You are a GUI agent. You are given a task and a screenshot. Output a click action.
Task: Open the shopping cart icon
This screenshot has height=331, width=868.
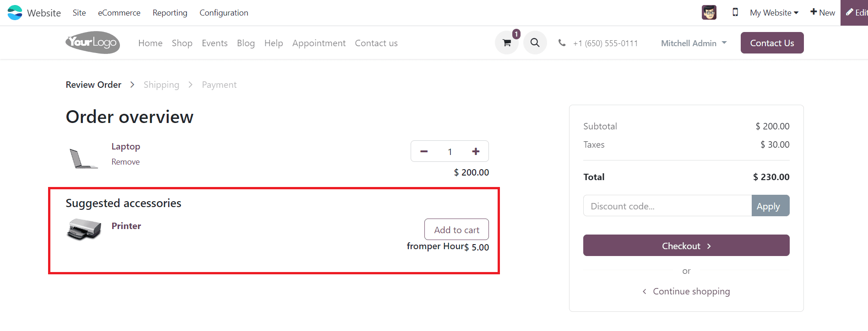point(507,43)
